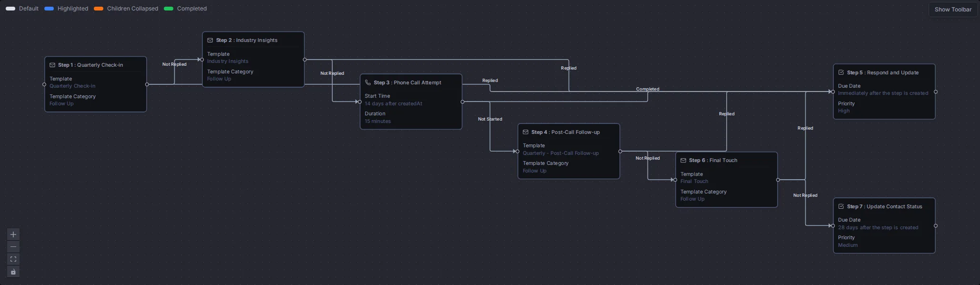Screen dimensions: 980x285
Task: Click Not Replied label leading to Step 3
Action: (332, 73)
